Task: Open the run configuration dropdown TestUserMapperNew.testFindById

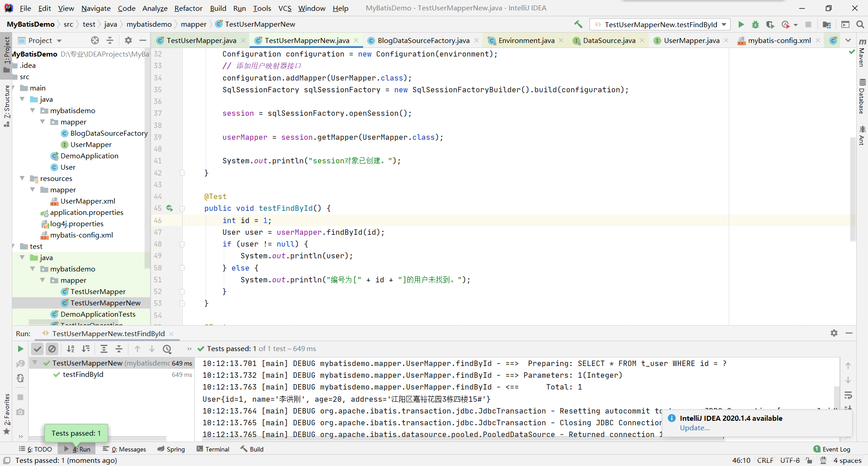Action: tap(660, 24)
